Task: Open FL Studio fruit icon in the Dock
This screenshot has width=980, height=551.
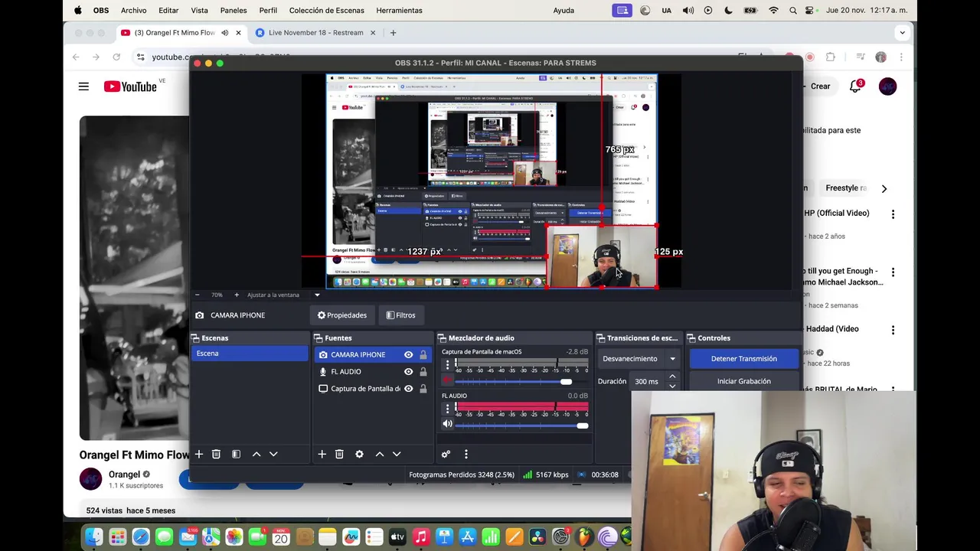Action: (584, 537)
